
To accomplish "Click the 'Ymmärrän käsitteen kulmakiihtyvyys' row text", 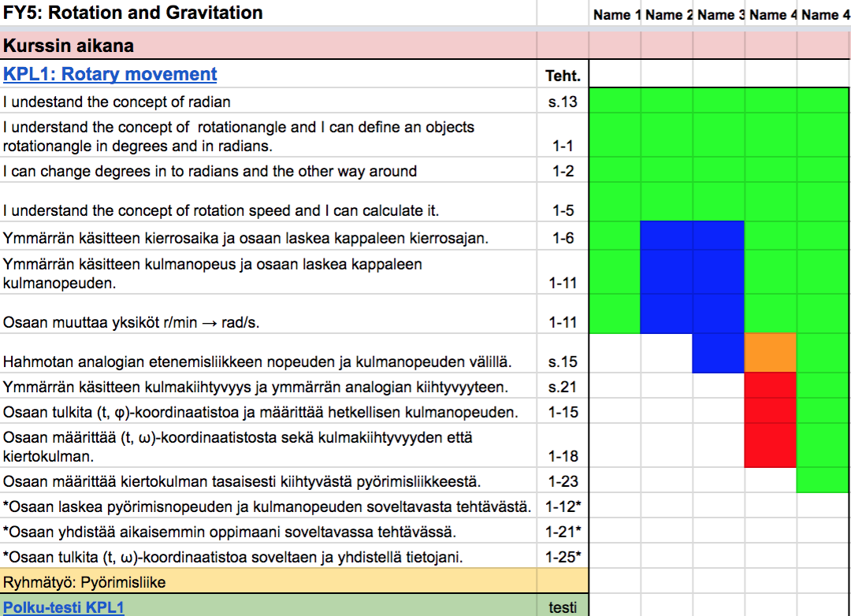I will [x=255, y=387].
